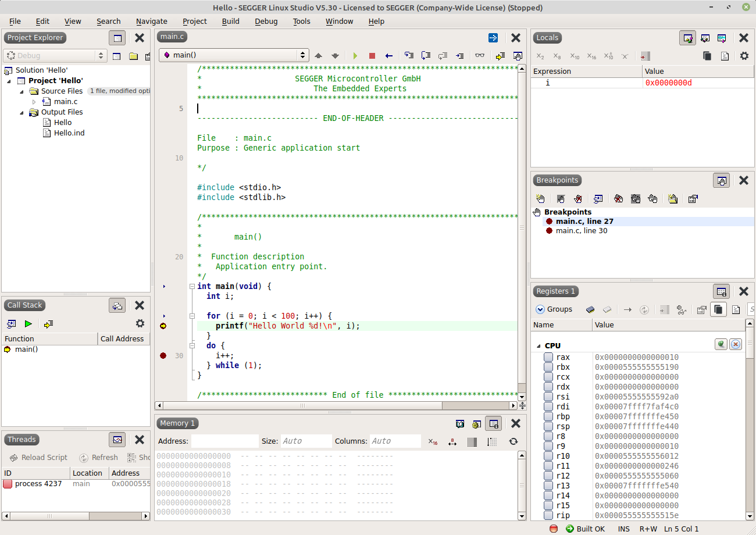Open Locals panel settings gear

pyautogui.click(x=744, y=56)
